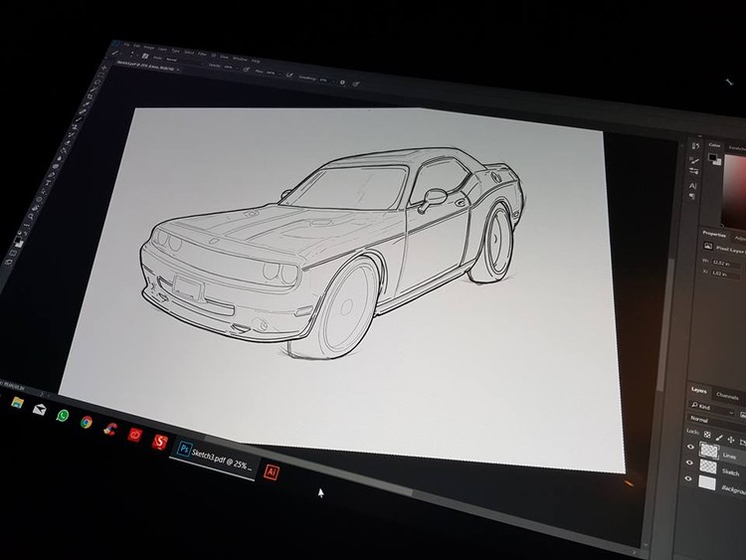Select the Lasso tool
This screenshot has width=746, height=560.
pos(98,83)
